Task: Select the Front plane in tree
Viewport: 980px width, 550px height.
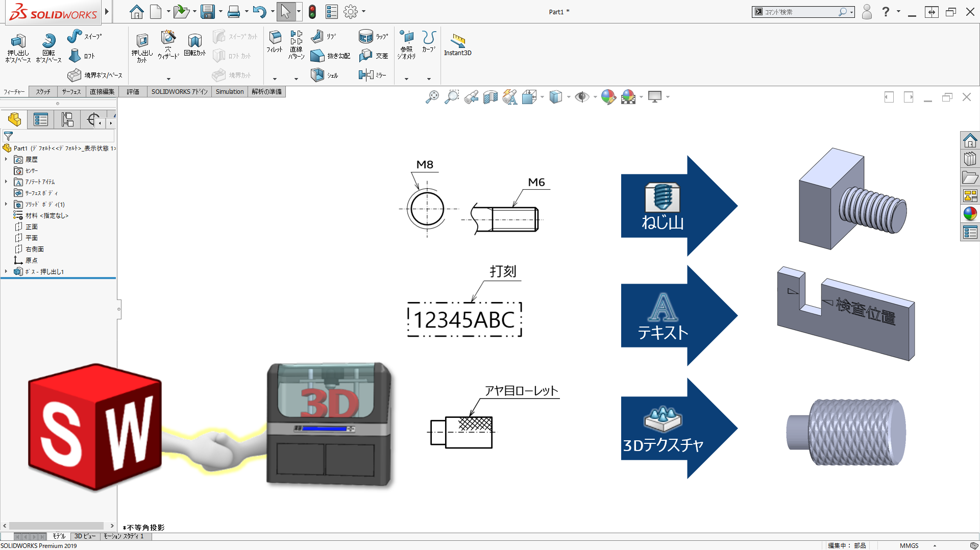Action: pos(32,227)
